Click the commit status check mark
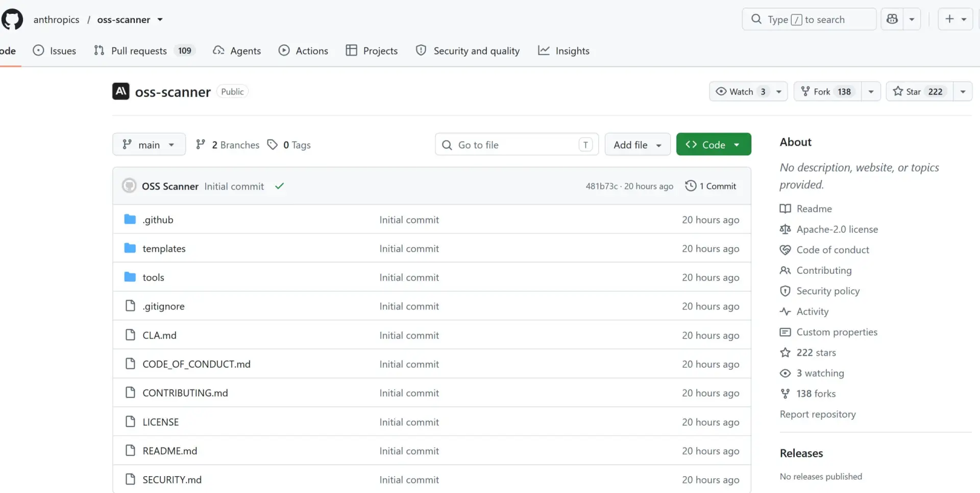This screenshot has width=980, height=493. [x=279, y=186]
